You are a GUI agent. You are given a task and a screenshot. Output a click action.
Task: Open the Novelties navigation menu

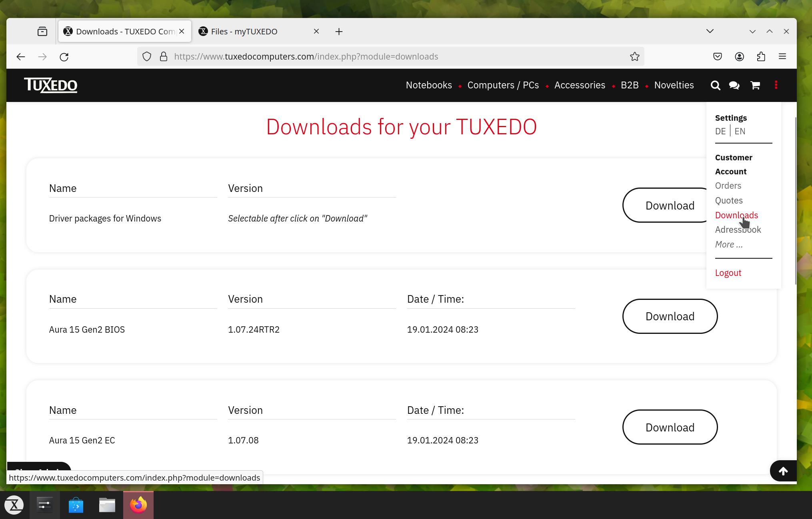point(674,85)
